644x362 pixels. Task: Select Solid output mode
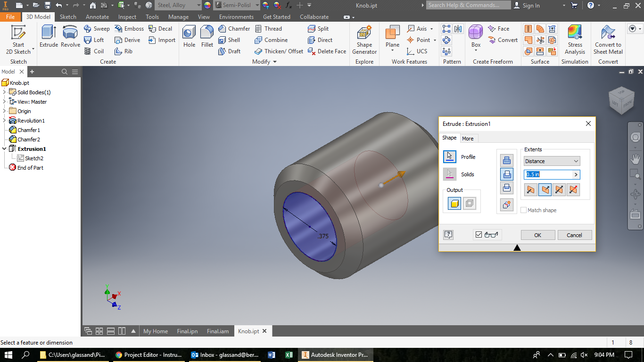click(x=454, y=204)
